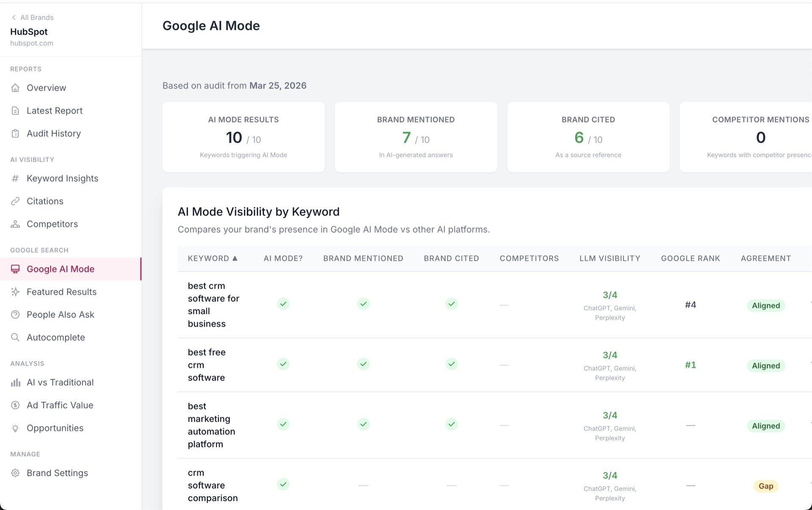Click keyword 'best marketing automation platform'

click(211, 425)
